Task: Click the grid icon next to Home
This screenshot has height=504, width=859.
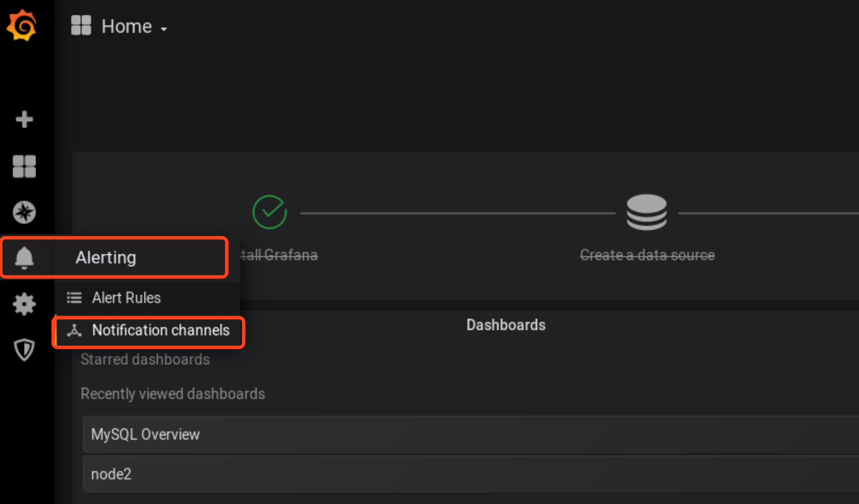Action: [81, 25]
